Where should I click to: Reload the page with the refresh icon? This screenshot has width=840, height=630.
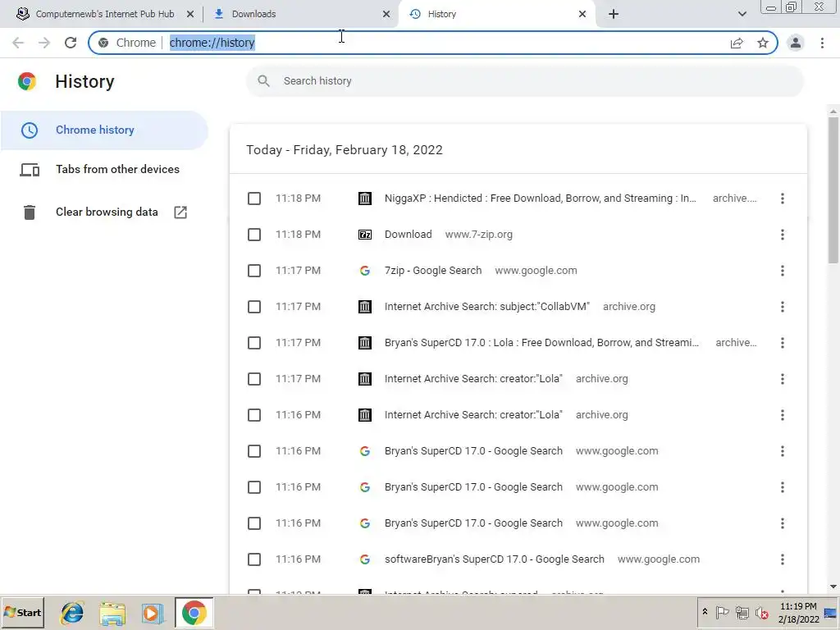coord(71,43)
